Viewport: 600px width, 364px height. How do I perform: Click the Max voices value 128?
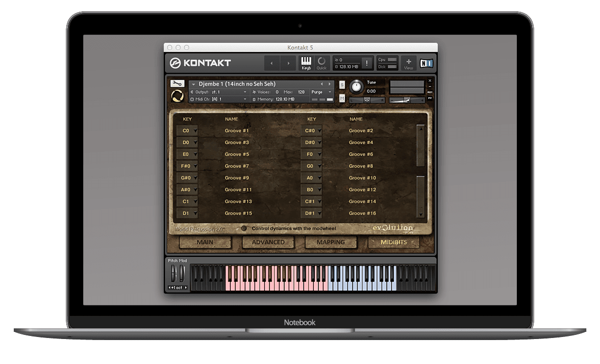301,92
